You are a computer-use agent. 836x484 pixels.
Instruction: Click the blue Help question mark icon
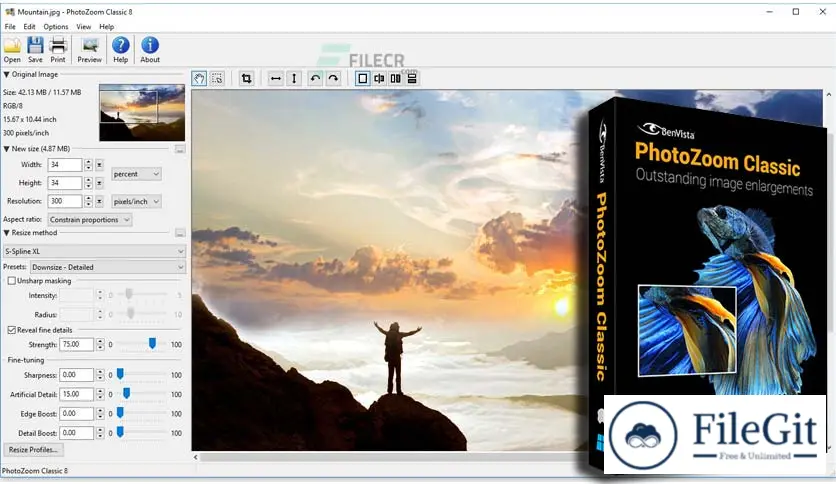[x=120, y=45]
